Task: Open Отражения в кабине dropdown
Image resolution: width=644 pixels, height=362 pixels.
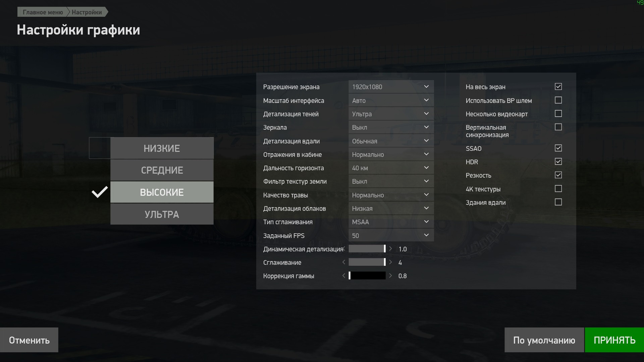Action: pos(391,154)
